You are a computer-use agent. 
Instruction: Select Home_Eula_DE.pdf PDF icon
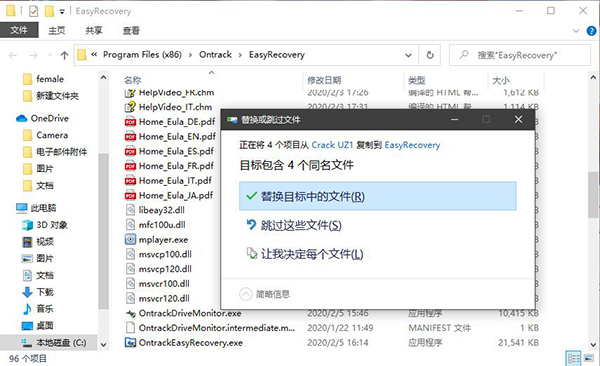(x=130, y=122)
